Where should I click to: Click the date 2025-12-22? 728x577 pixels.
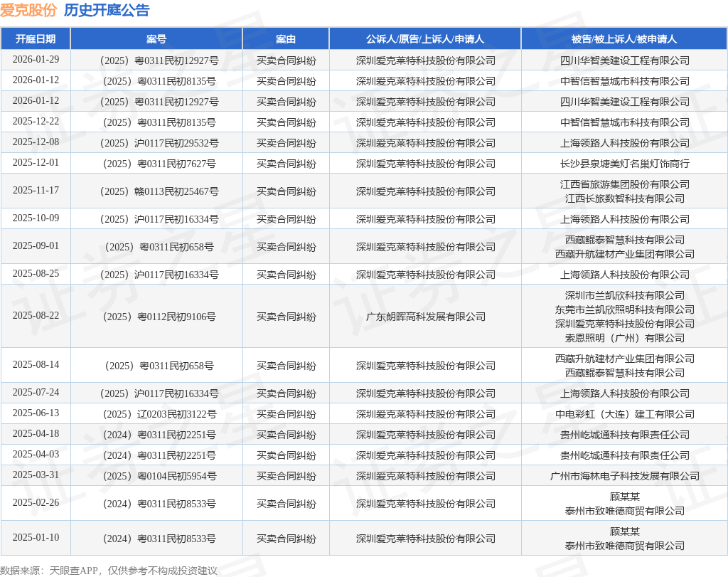(36, 121)
